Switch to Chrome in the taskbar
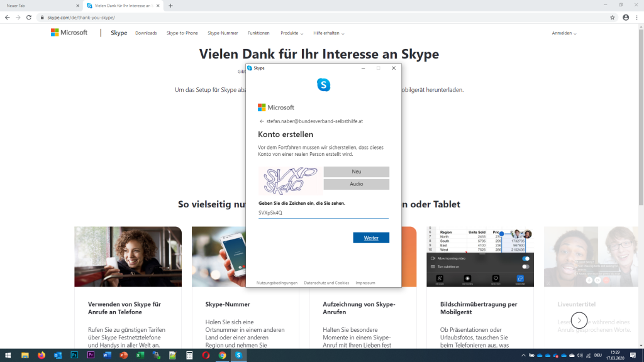The width and height of the screenshot is (644, 362). click(222, 356)
